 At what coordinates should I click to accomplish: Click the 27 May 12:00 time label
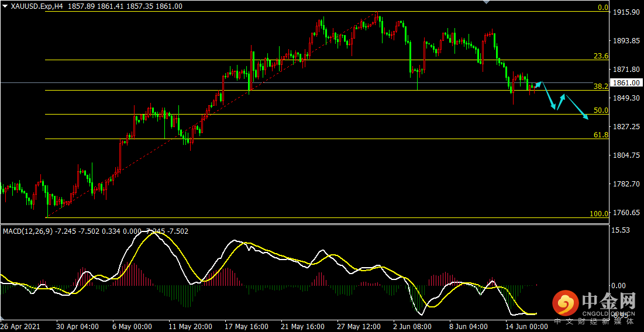[x=358, y=327]
